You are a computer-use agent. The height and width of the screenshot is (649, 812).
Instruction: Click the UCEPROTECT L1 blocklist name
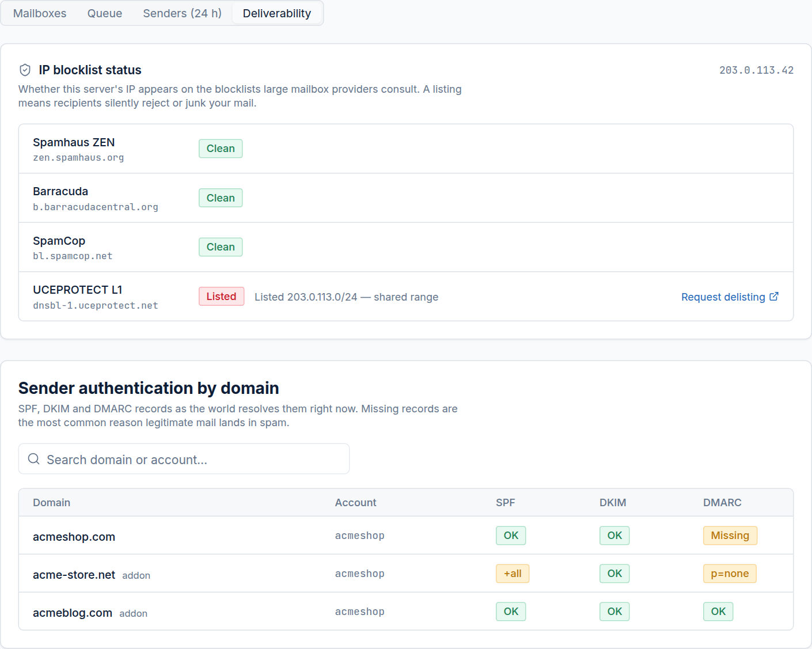click(x=78, y=290)
